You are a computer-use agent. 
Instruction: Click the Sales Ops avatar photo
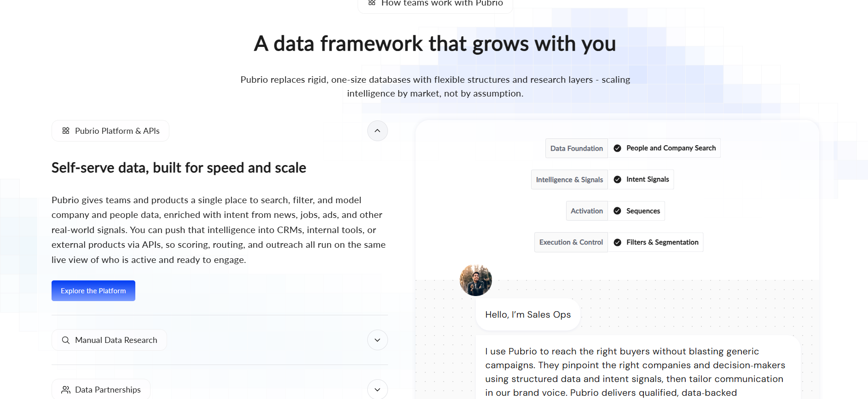pyautogui.click(x=476, y=280)
